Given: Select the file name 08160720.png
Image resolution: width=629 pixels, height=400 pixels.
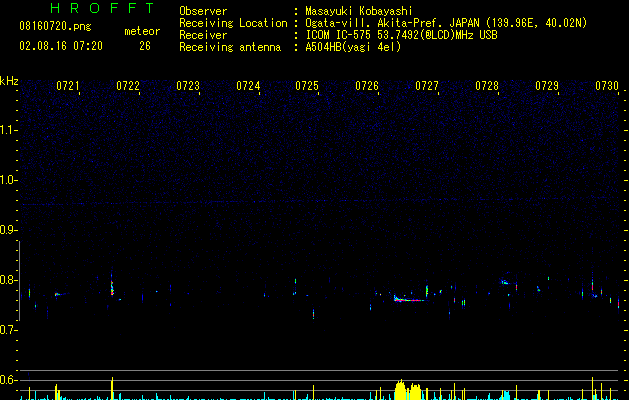Looking at the screenshot, I should tap(55, 27).
